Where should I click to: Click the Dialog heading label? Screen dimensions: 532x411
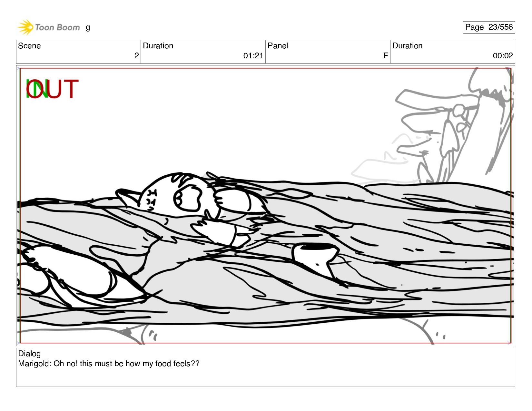(x=29, y=354)
